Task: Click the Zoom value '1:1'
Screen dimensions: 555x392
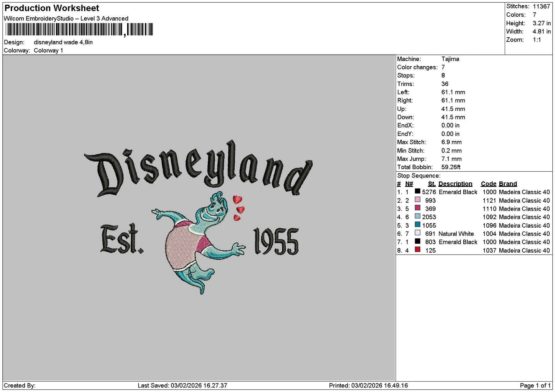Action: 537,40
